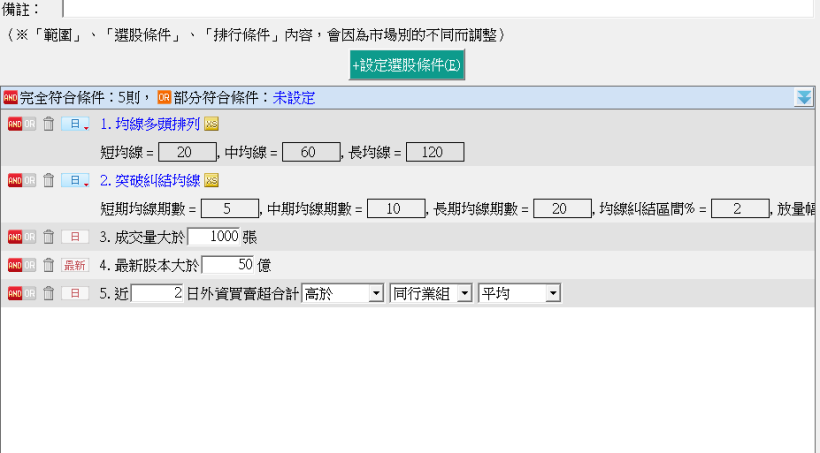Open the 日 frequency dropdown for condition 2
Image resolution: width=820 pixels, height=453 pixels.
point(75,180)
